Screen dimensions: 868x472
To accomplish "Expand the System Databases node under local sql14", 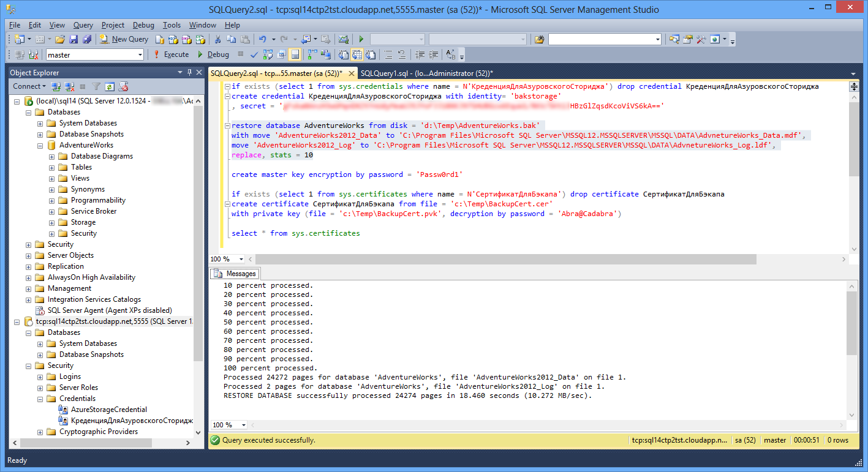I will 40,123.
